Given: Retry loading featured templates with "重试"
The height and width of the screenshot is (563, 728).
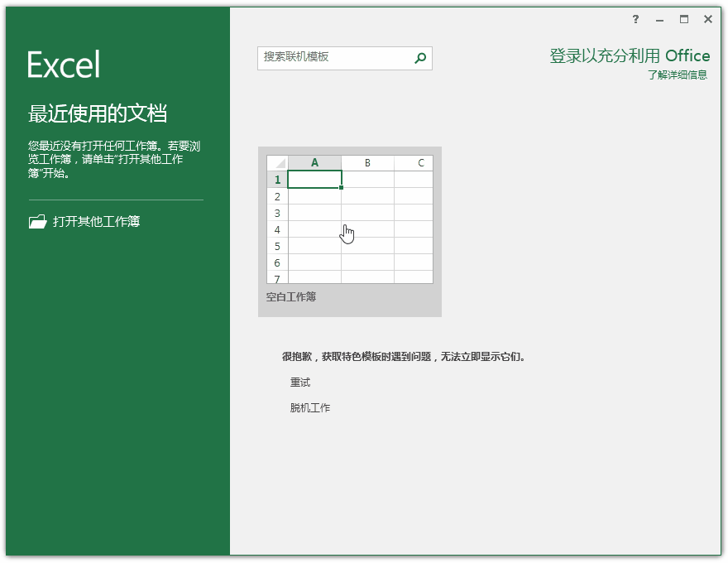Looking at the screenshot, I should point(301,382).
